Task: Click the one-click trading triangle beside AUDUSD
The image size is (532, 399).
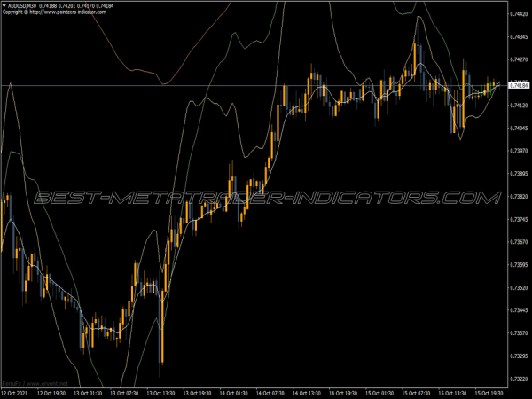Action: tap(4, 6)
